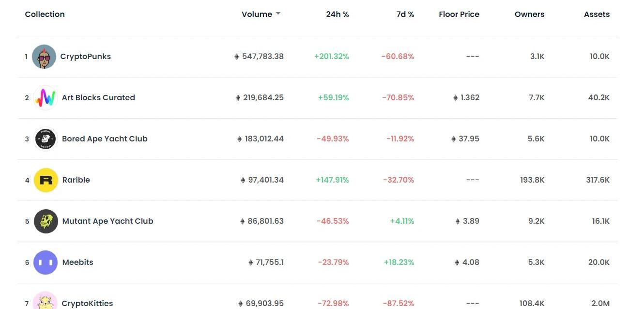
Task: Click Mutant Ape Yacht Club floor price
Action: 467,221
